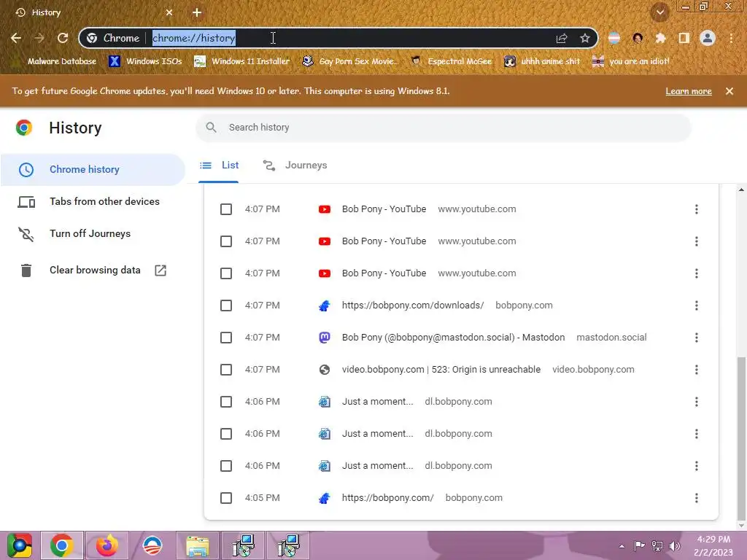Viewport: 747px width, 560px height.
Task: Open actions menu for last 'Just a moment...' entry
Action: point(697,466)
